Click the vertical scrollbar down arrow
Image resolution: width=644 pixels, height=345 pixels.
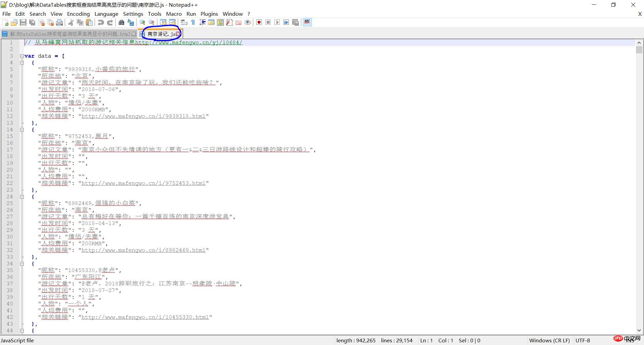pos(639,331)
